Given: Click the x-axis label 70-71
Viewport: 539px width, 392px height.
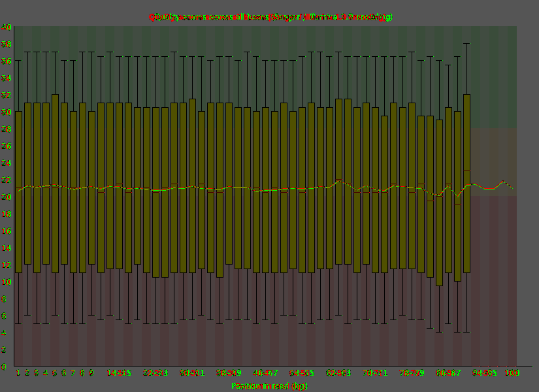Looking at the screenshot, I should click(x=375, y=373).
